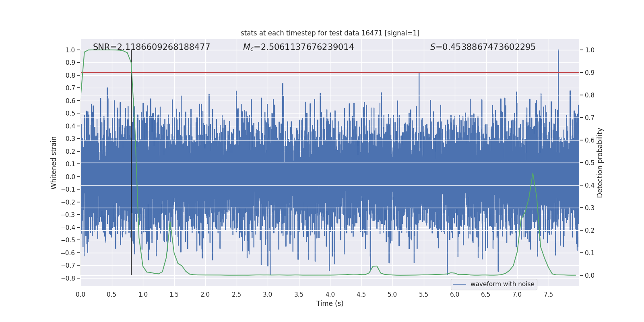Click the blue line sample in the legend
This screenshot has width=644, height=322.
click(459, 284)
